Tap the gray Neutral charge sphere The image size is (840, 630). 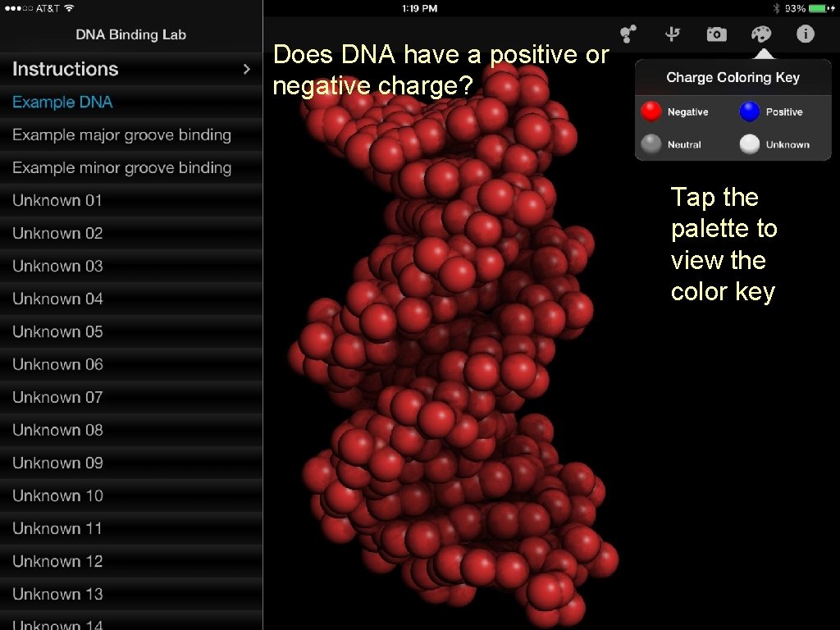651,144
